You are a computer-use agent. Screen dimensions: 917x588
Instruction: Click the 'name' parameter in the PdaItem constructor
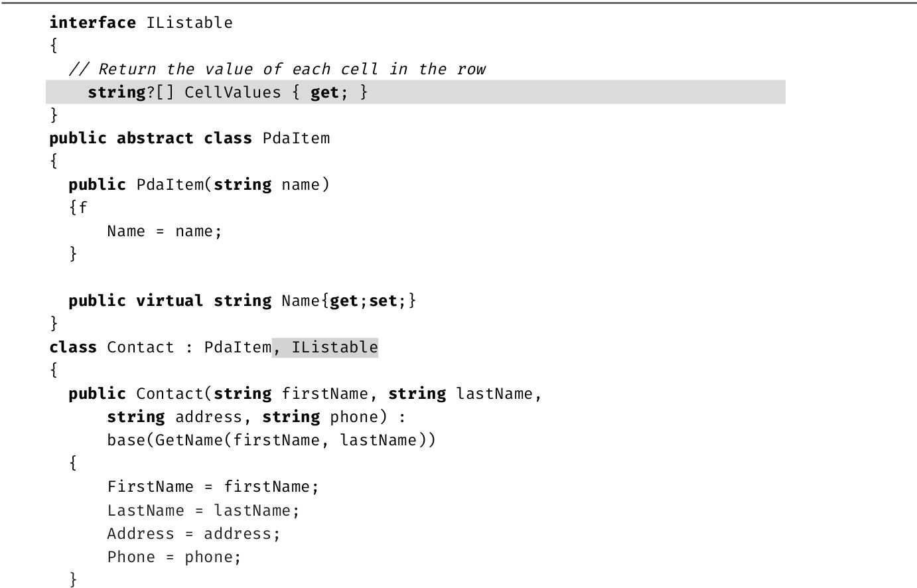coord(301,184)
